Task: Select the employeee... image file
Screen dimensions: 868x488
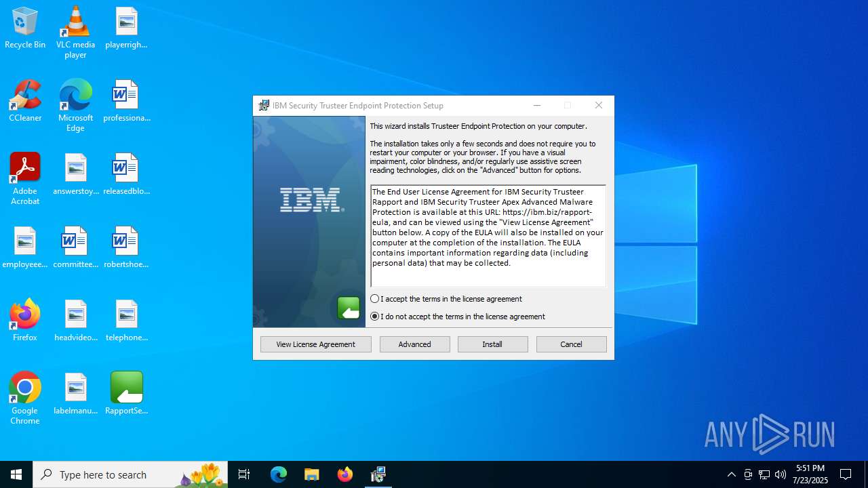Action: click(25, 248)
